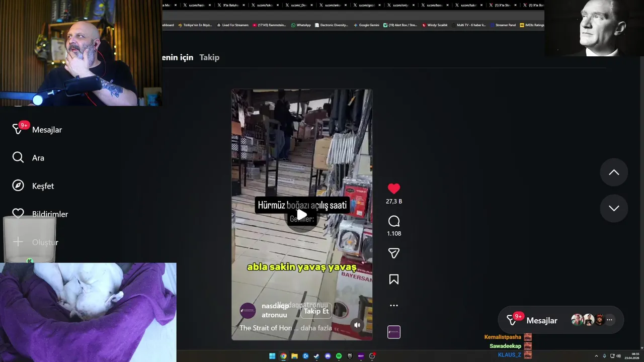Image resolution: width=644 pixels, height=362 pixels.
Task: Open the Alert Box bookmark
Action: [400, 25]
